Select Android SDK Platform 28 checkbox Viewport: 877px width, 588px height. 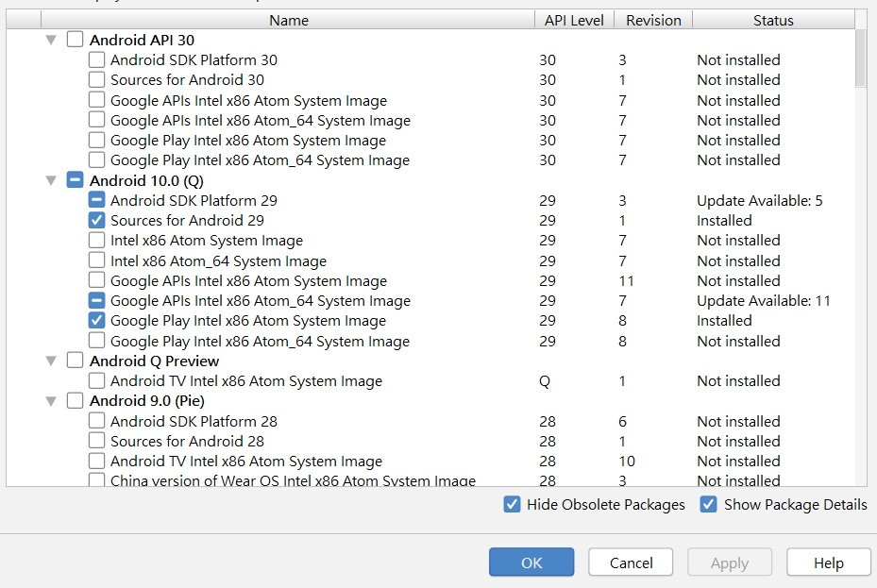pyautogui.click(x=96, y=421)
